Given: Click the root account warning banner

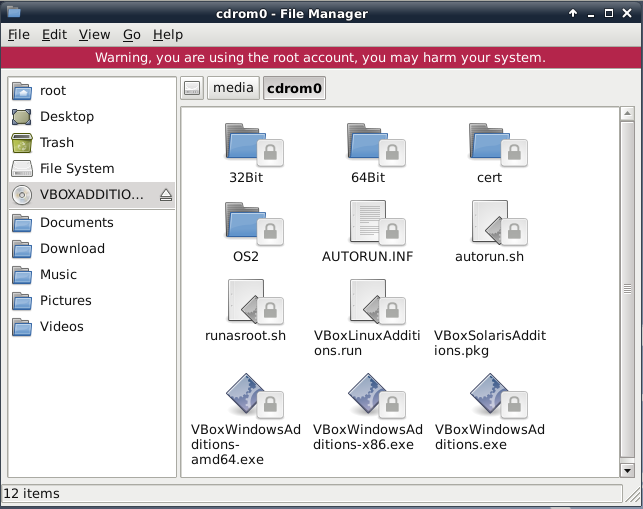Looking at the screenshot, I should click(x=321, y=57).
